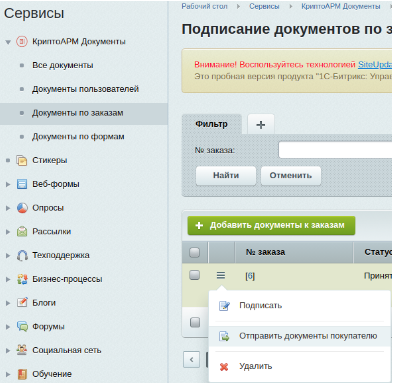Click the Опросы pie chart icon

point(22,208)
